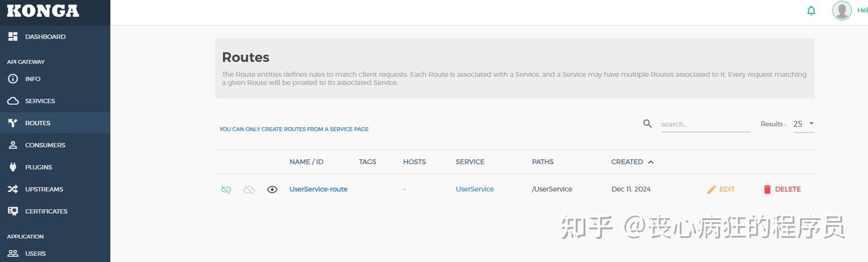868x262 pixels.
Task: Click the Upstreams shuffle icon in sidebar
Action: [x=13, y=189]
